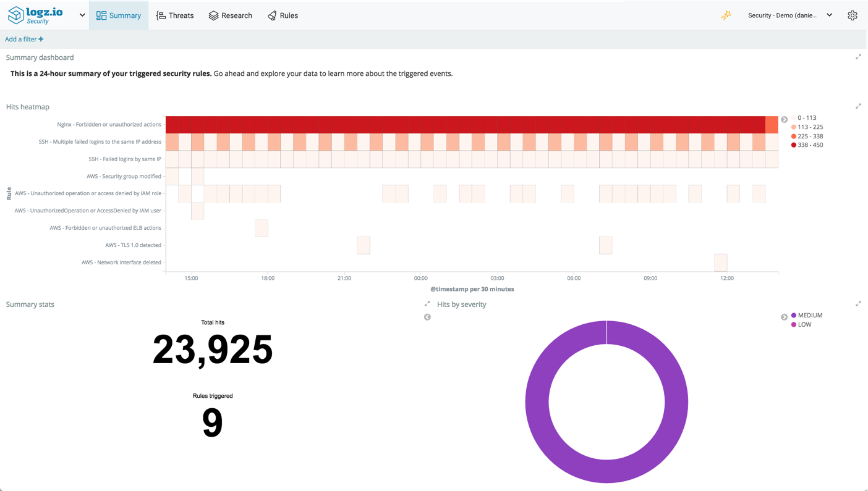Viewport: 868px width, 491px height.
Task: Expand the Summary stats panel to fullscreen
Action: tap(427, 304)
